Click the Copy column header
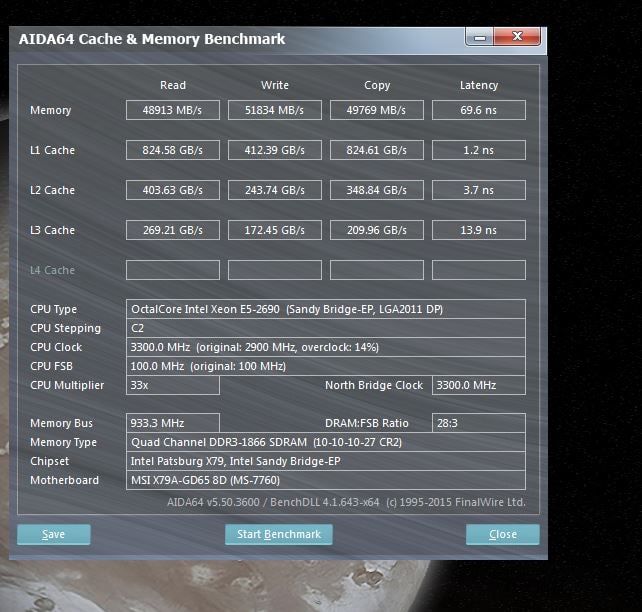Viewport: 642px width, 612px height. [x=377, y=85]
